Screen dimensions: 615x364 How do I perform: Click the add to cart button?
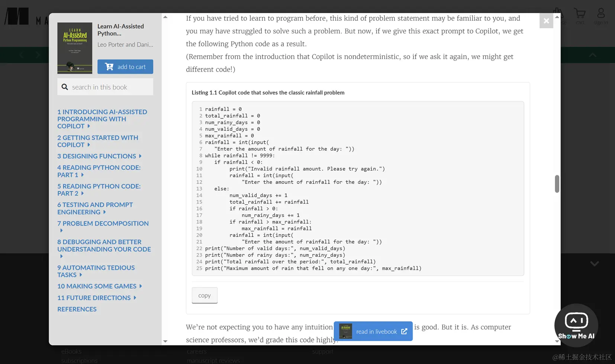(x=125, y=67)
